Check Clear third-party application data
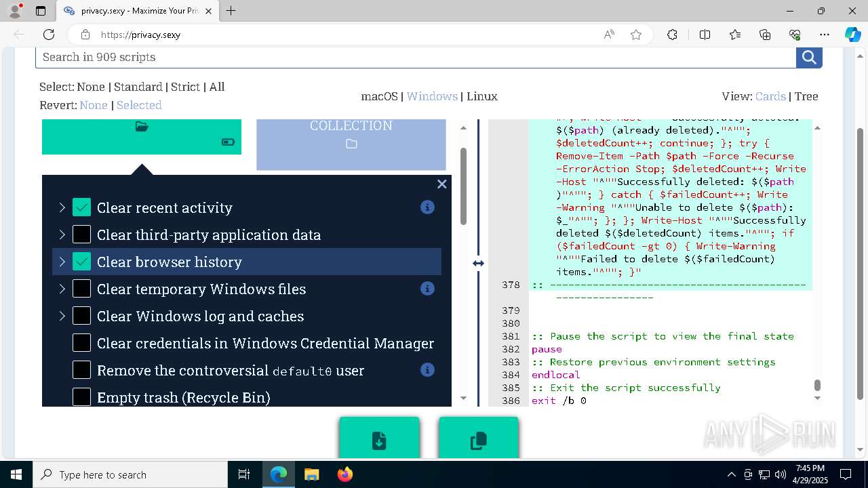 click(81, 235)
